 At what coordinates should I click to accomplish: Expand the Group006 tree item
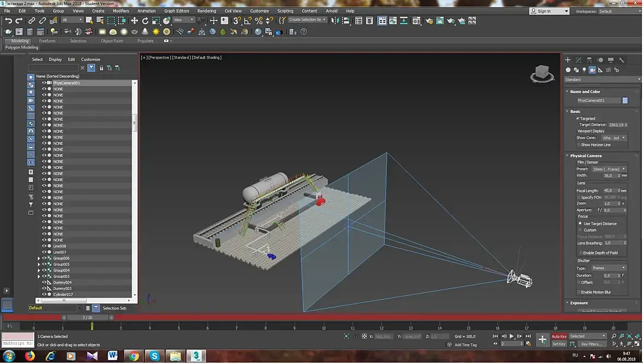tap(39, 258)
